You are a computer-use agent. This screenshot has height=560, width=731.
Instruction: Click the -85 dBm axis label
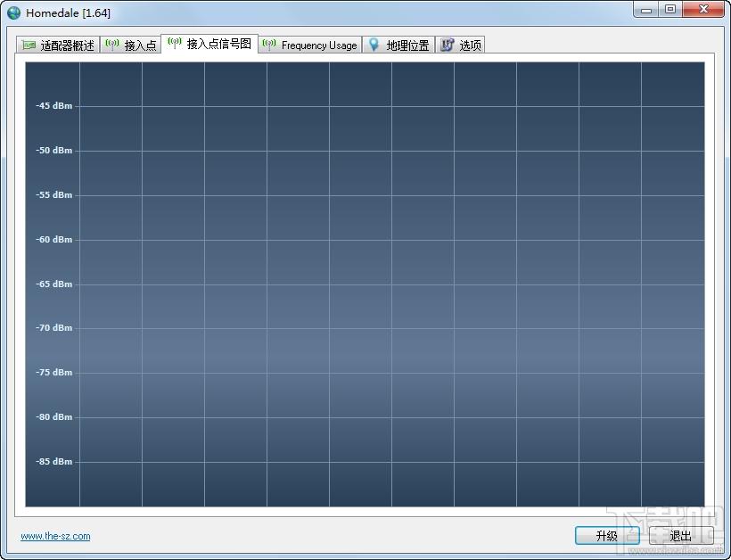point(53,462)
